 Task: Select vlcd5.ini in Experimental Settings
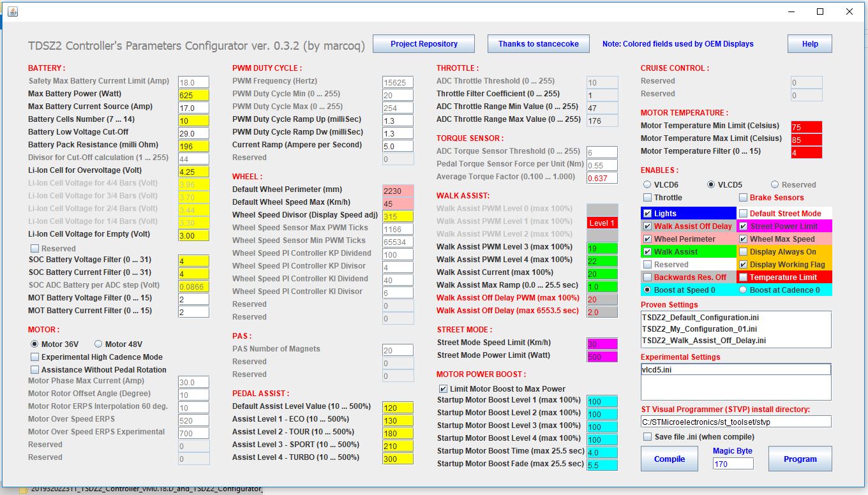736,370
